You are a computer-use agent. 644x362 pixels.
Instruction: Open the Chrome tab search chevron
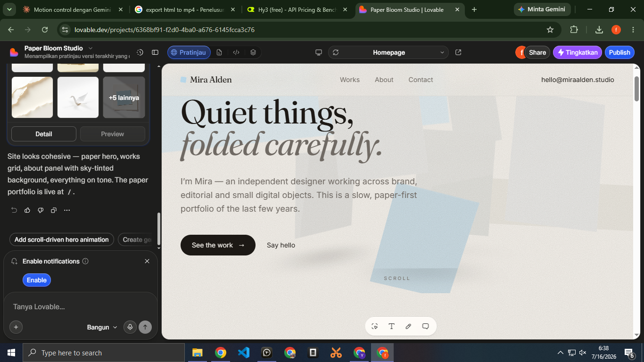click(x=10, y=9)
